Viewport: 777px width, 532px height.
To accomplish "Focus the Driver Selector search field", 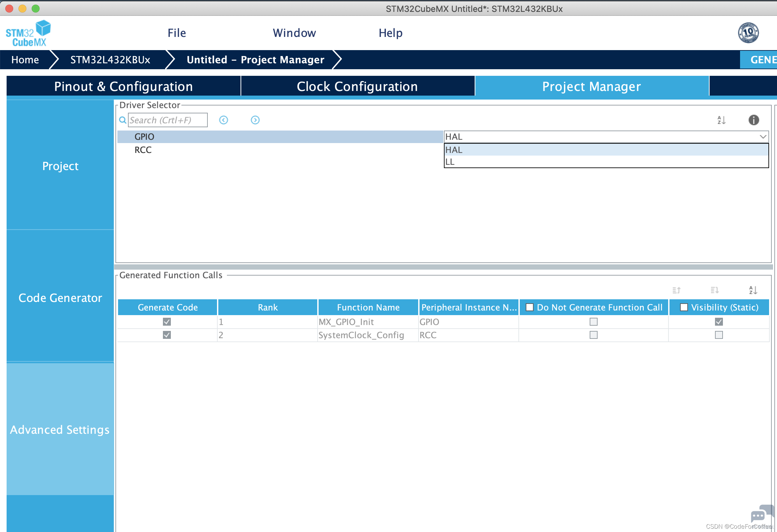I will click(x=168, y=120).
